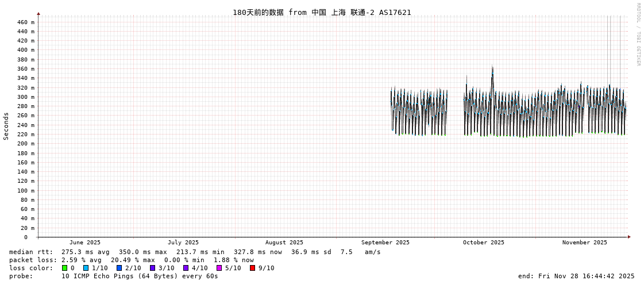Click the light blue 1/10 loss swatch

[86, 268]
